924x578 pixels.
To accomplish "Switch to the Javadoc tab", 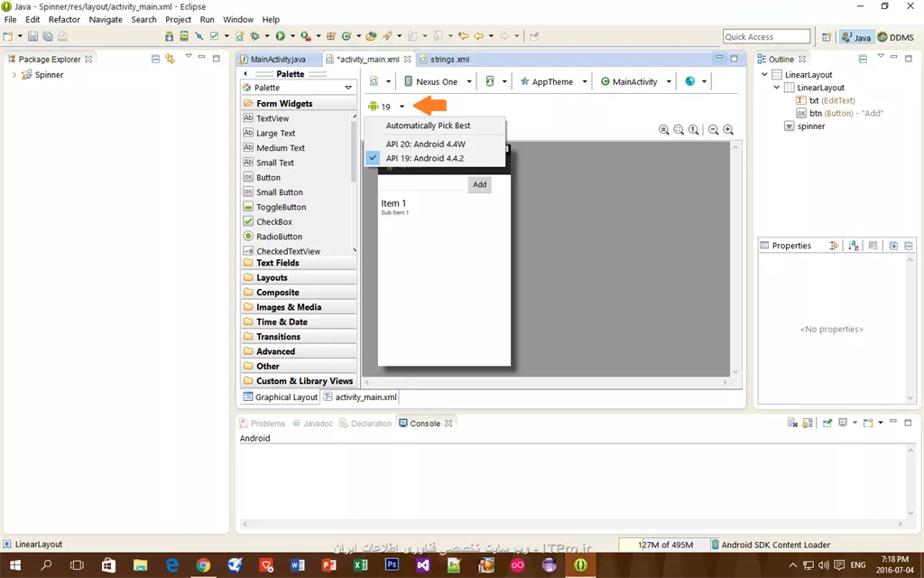I will [312, 424].
